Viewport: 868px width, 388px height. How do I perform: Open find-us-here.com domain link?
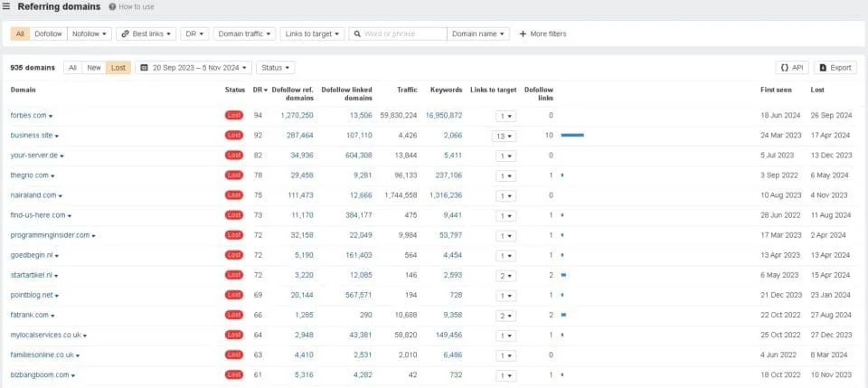coord(38,215)
